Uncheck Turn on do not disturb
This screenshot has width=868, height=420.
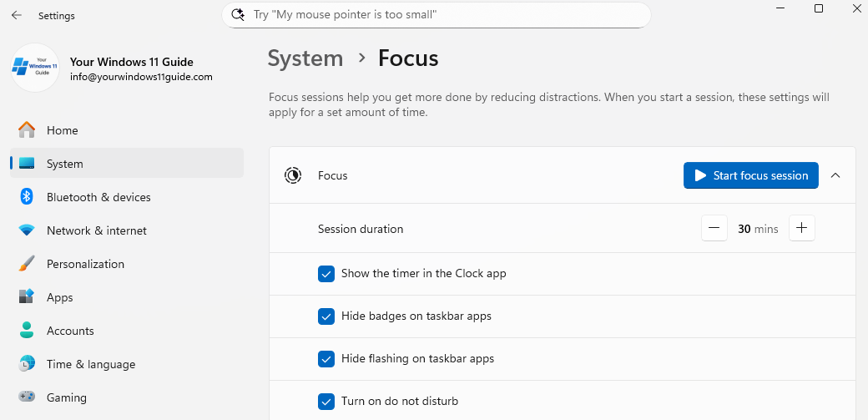coord(326,401)
